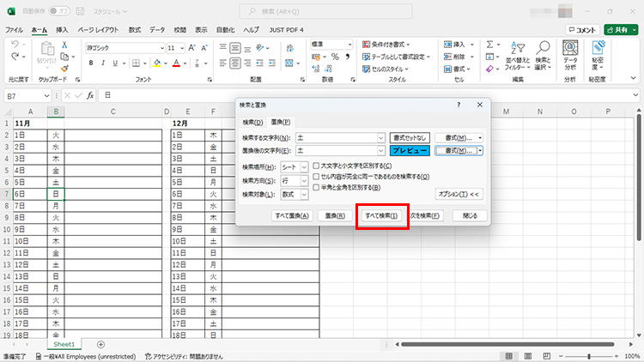Click the すべて検索 button
The image size is (644, 362).
click(x=380, y=215)
